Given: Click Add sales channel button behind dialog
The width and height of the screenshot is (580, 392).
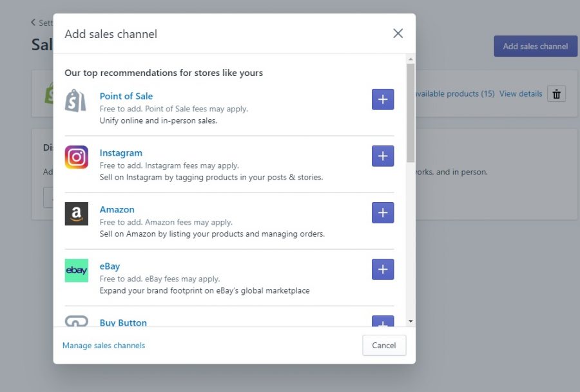Looking at the screenshot, I should (x=536, y=46).
